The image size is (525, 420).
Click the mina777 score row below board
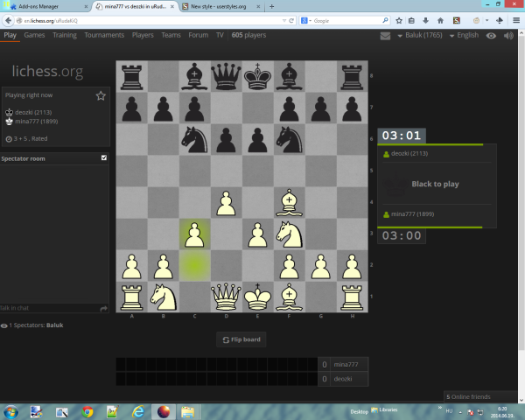click(242, 364)
